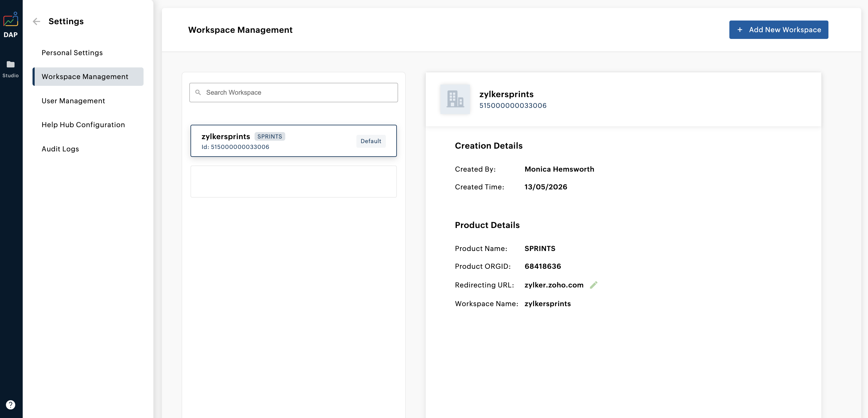The image size is (868, 418).
Task: Click the Settings heading text
Action: [x=66, y=21]
